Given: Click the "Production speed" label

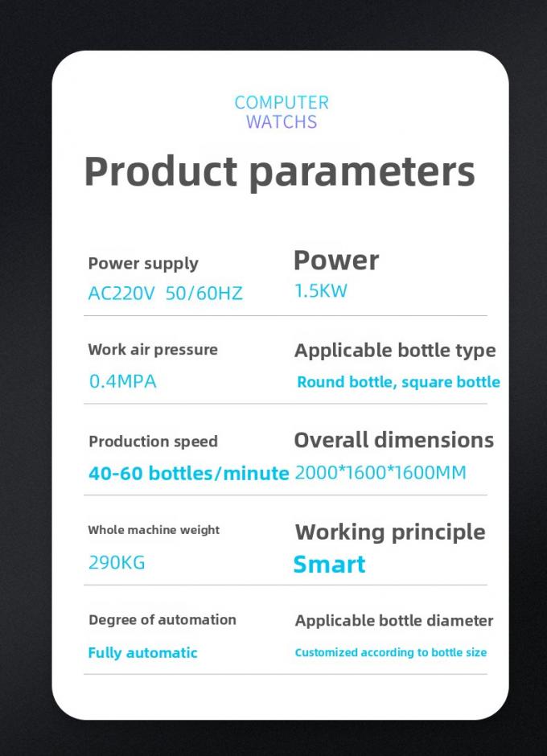Looking at the screenshot, I should 153,442.
